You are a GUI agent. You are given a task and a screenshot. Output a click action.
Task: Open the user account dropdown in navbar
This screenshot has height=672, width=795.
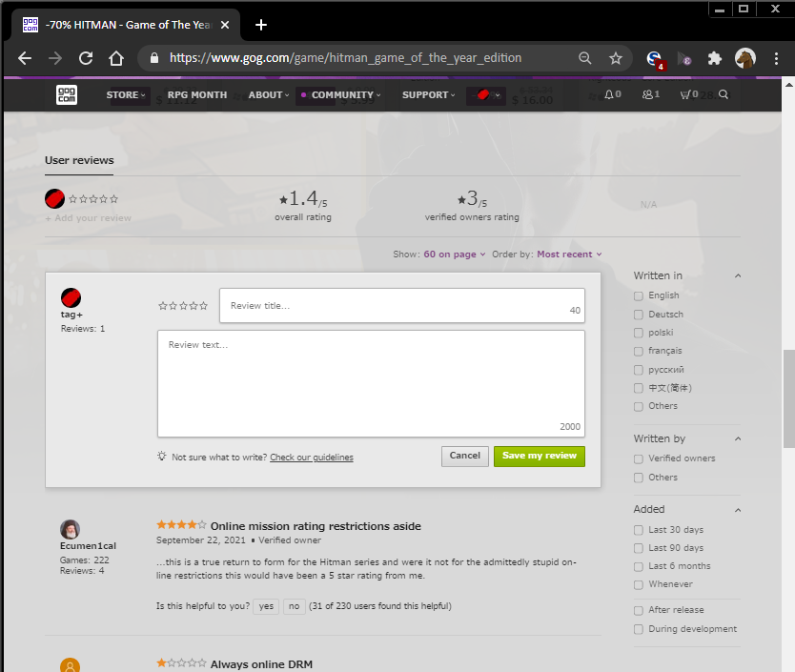pyautogui.click(x=486, y=94)
